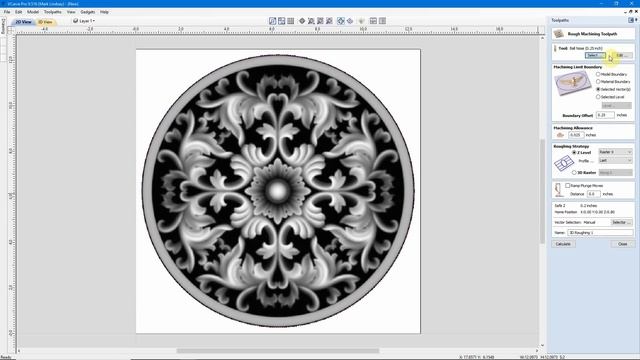Click the Edit... tool button
640x360 pixels.
point(622,55)
